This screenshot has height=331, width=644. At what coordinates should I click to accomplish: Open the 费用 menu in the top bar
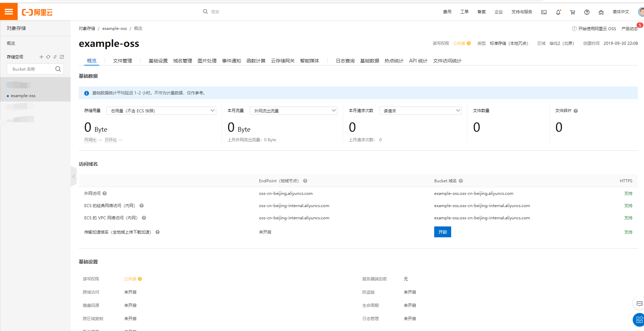pos(447,12)
